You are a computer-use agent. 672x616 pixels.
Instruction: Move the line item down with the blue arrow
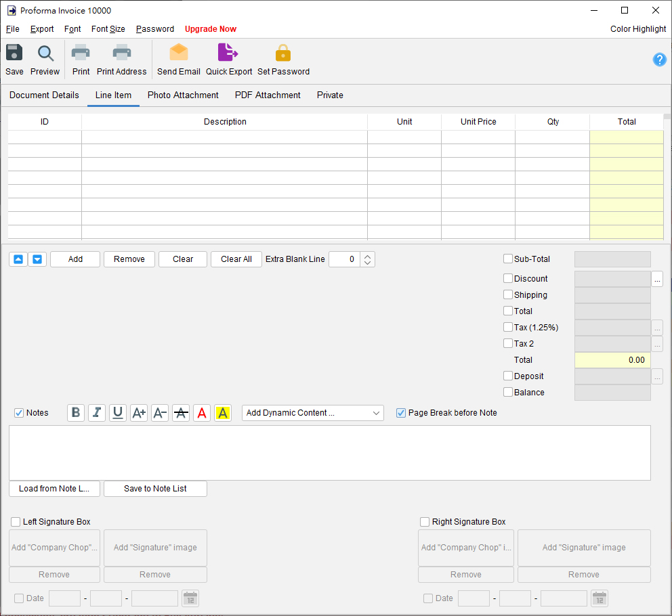(37, 259)
